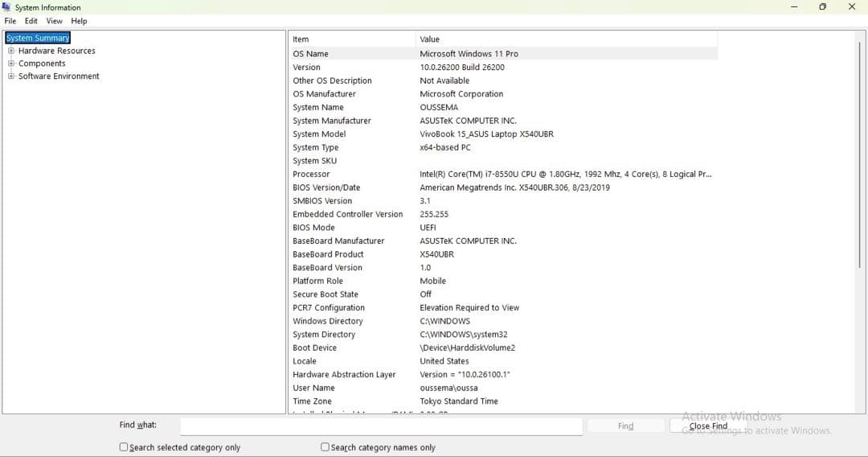
Task: Open the Help menu
Action: point(79,21)
